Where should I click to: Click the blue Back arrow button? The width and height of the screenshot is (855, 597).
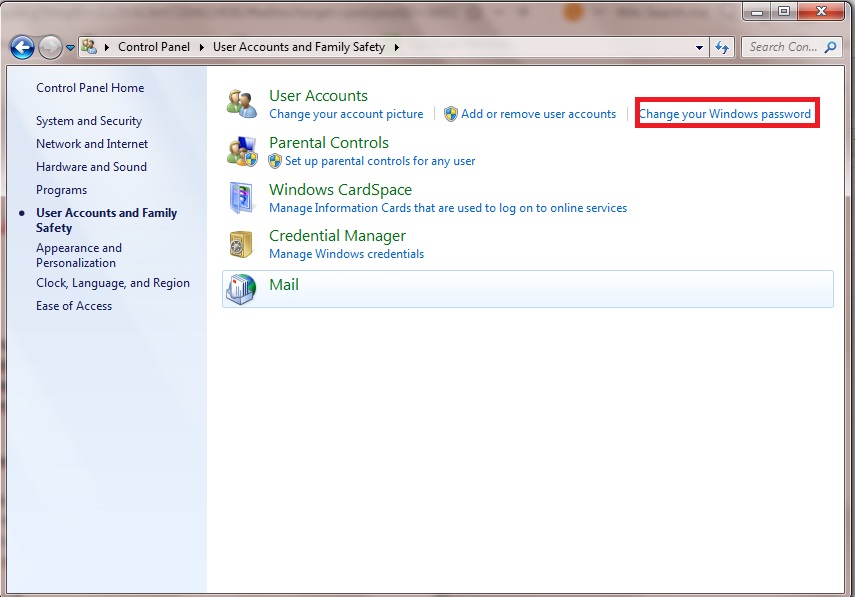coord(22,47)
